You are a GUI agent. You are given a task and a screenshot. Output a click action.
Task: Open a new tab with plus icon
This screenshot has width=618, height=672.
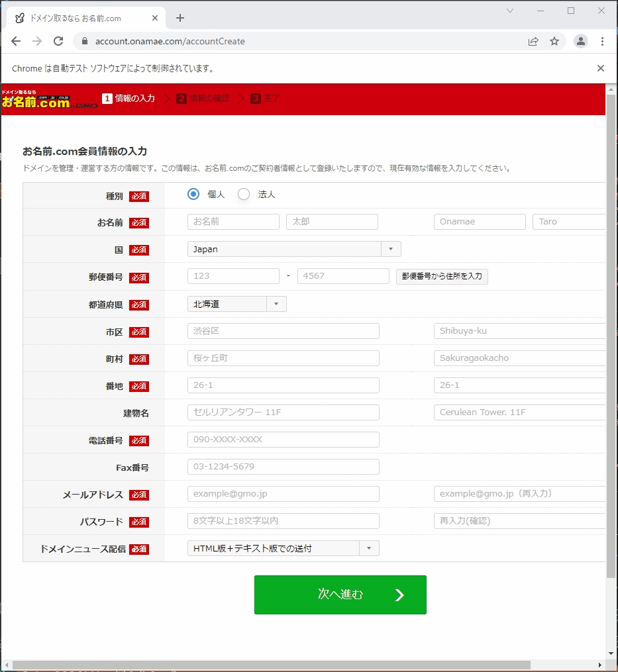[180, 18]
